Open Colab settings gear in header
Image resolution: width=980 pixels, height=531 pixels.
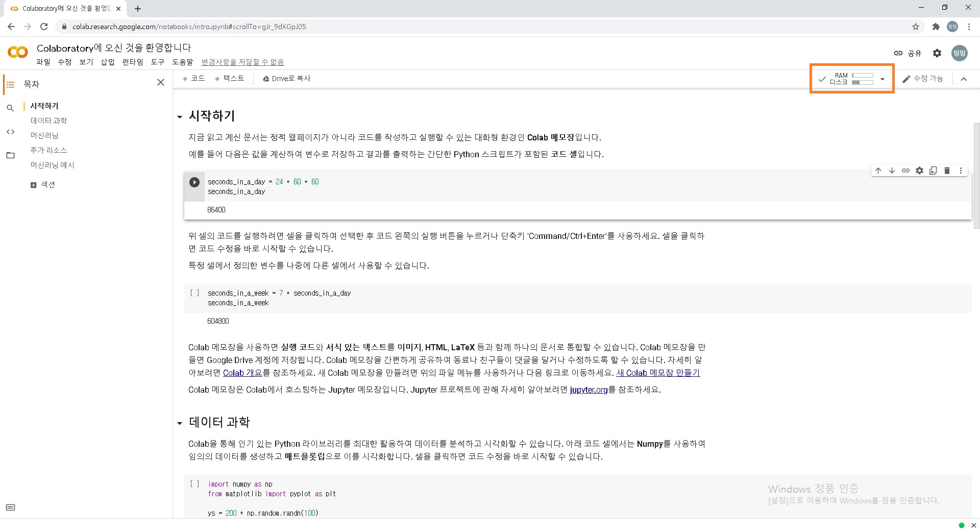[x=937, y=53]
